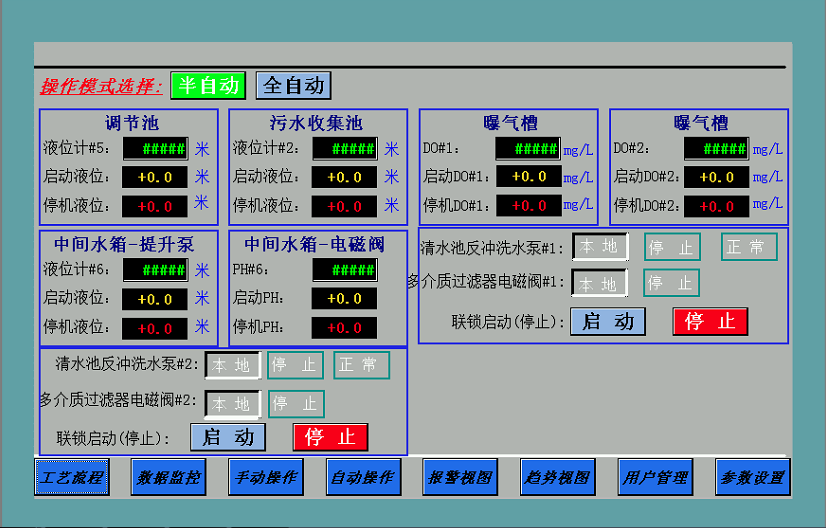Switch to 自动操作 page

tap(363, 478)
